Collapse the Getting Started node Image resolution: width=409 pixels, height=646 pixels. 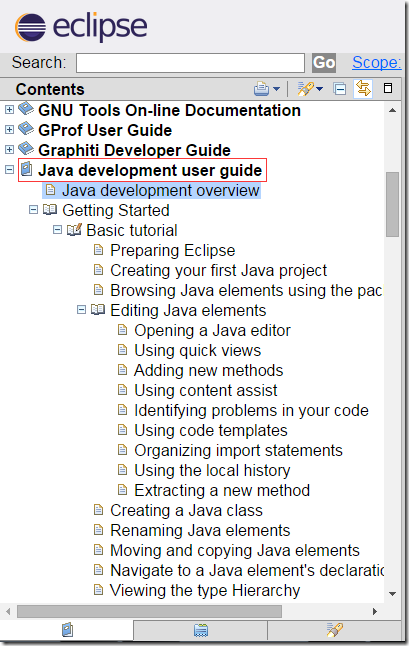coord(33,210)
